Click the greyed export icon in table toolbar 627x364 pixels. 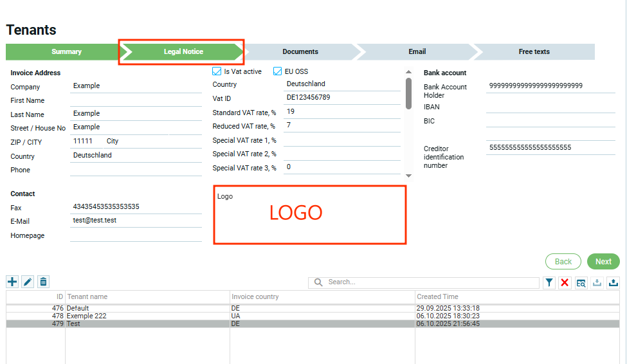(x=597, y=283)
